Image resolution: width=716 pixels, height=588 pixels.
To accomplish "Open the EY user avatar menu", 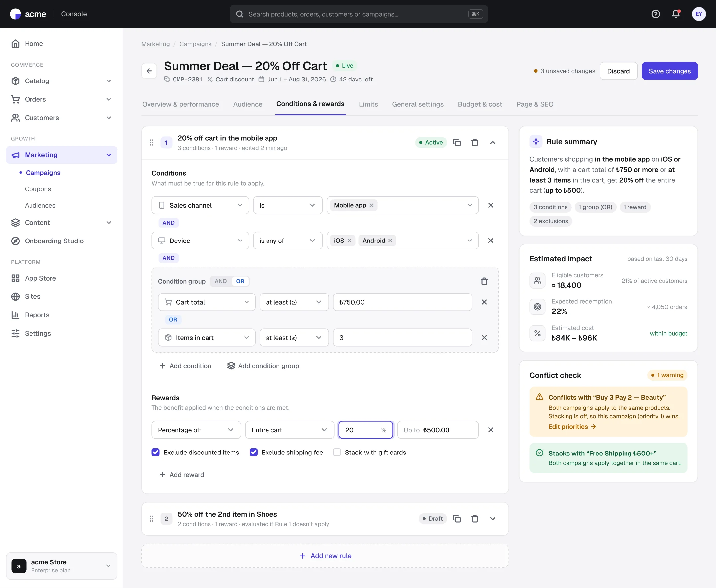I will [x=699, y=14].
